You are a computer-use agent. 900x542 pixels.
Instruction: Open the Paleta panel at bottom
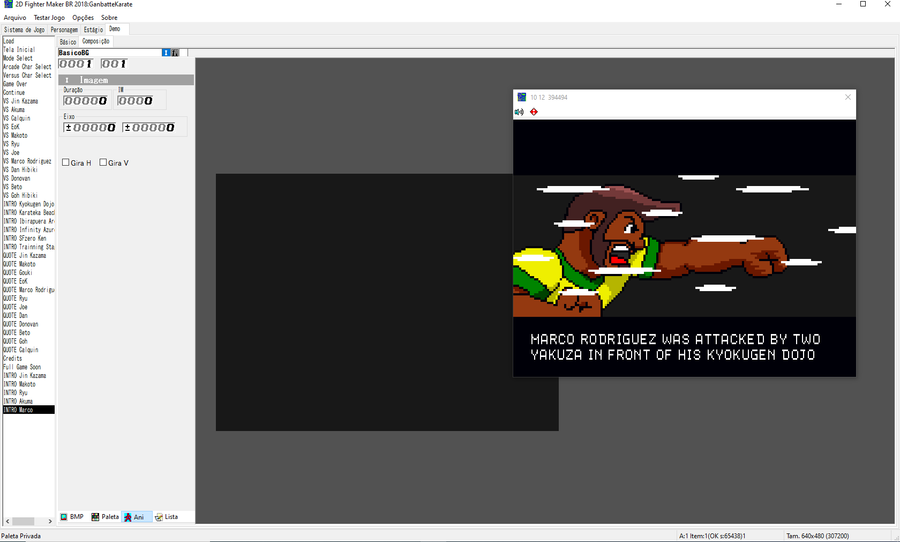tap(105, 517)
